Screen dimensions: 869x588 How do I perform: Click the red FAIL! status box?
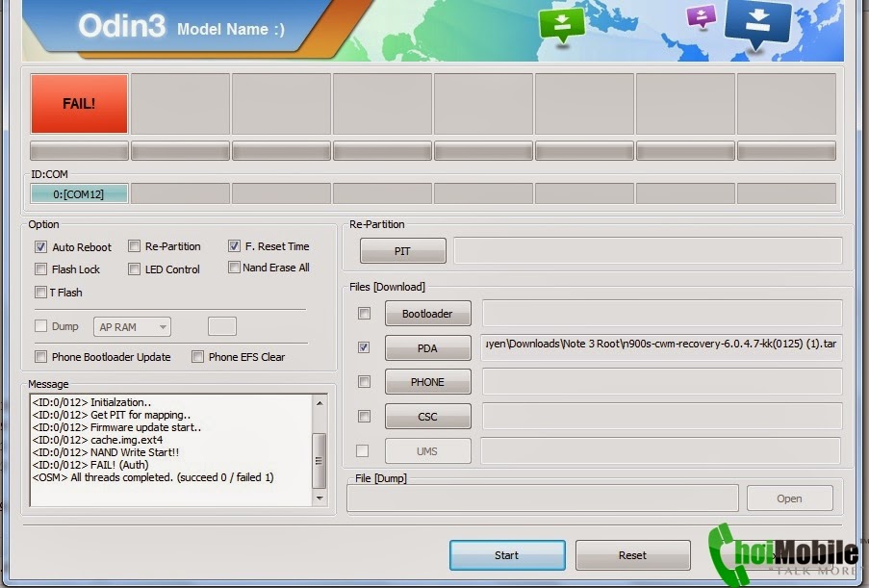(x=79, y=104)
